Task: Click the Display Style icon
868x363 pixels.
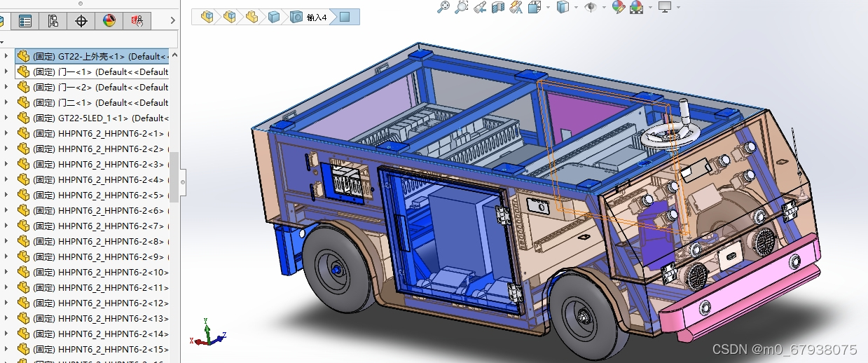Action: [x=563, y=7]
